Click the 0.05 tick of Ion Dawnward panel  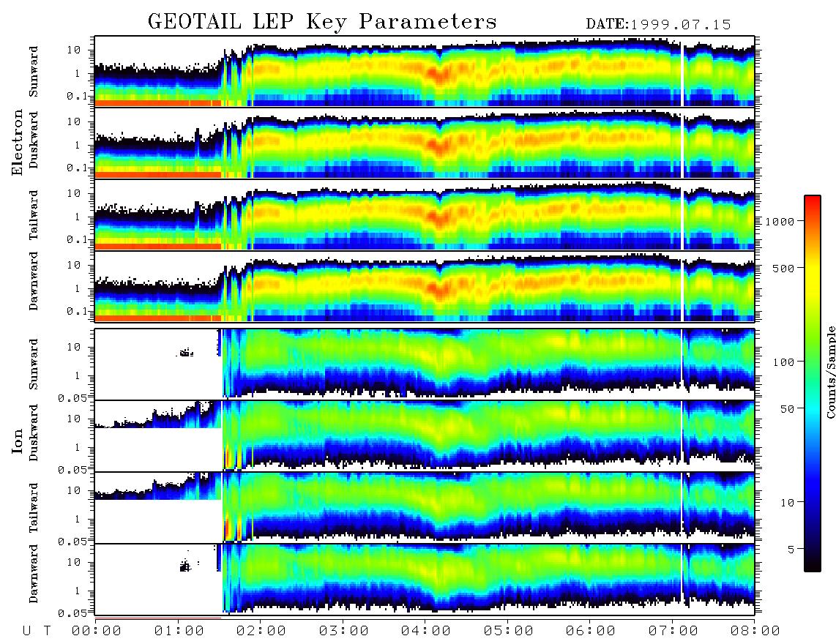coord(72,613)
